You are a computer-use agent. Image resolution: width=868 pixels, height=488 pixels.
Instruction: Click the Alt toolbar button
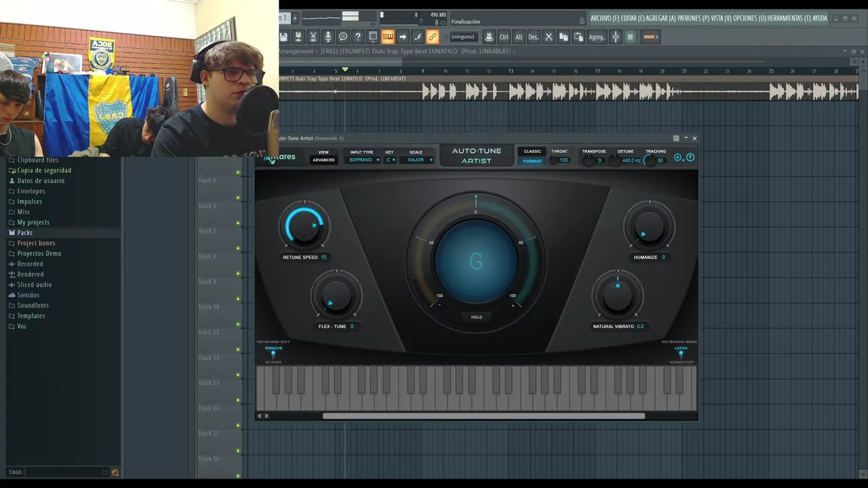coord(519,37)
